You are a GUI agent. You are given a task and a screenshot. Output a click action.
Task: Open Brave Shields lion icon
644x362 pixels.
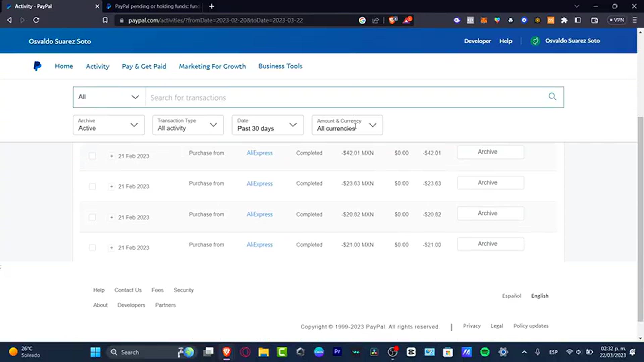(393, 20)
